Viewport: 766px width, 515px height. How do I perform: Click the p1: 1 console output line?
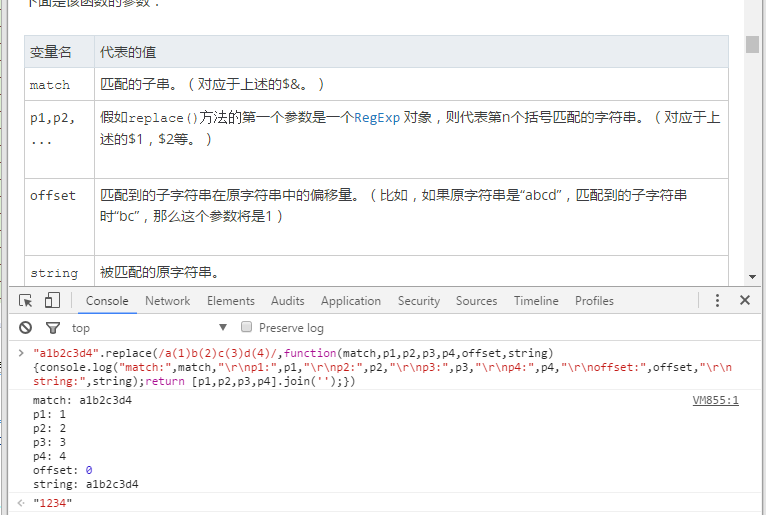(49, 414)
